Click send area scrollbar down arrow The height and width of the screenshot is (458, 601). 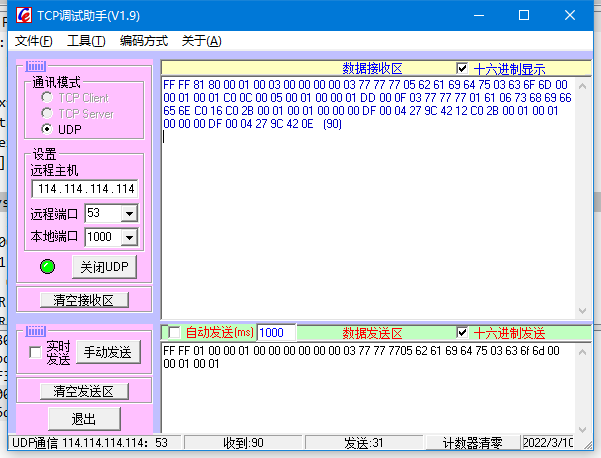582,429
